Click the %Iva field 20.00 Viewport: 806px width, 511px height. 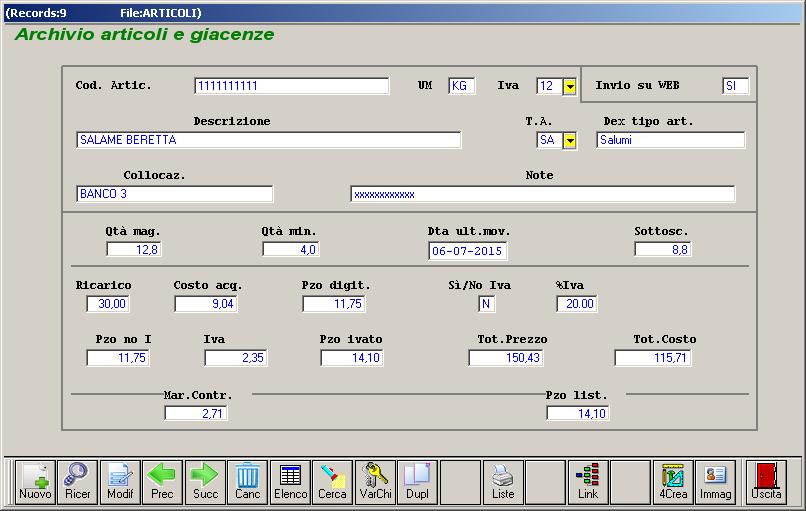pyautogui.click(x=576, y=304)
